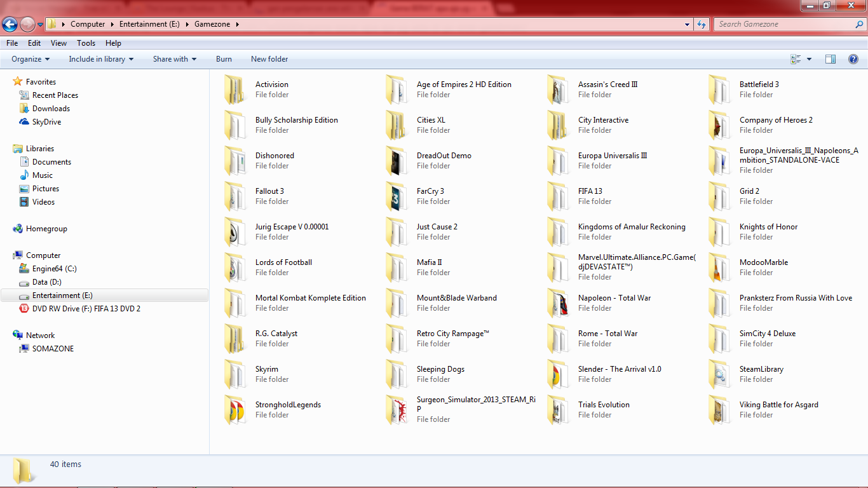Select the Jurig Escape V 0.00001 folder icon
The width and height of the screenshot is (868, 488).
pos(235,231)
